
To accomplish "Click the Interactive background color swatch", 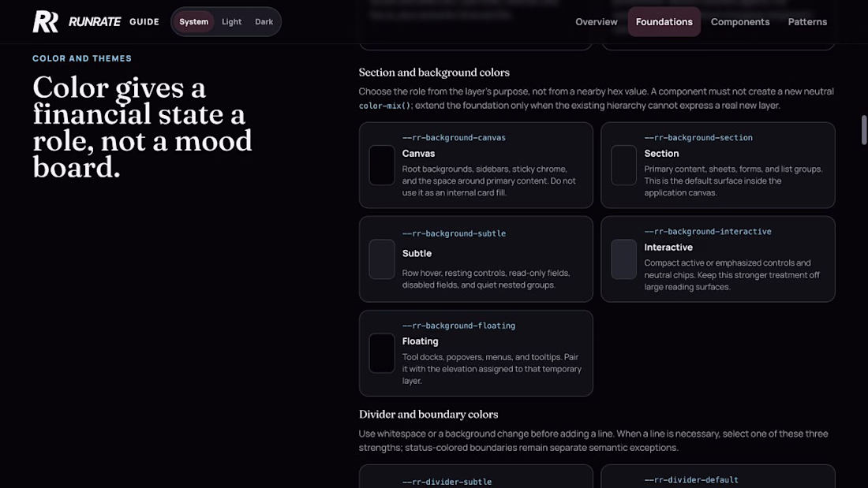I will [x=624, y=259].
